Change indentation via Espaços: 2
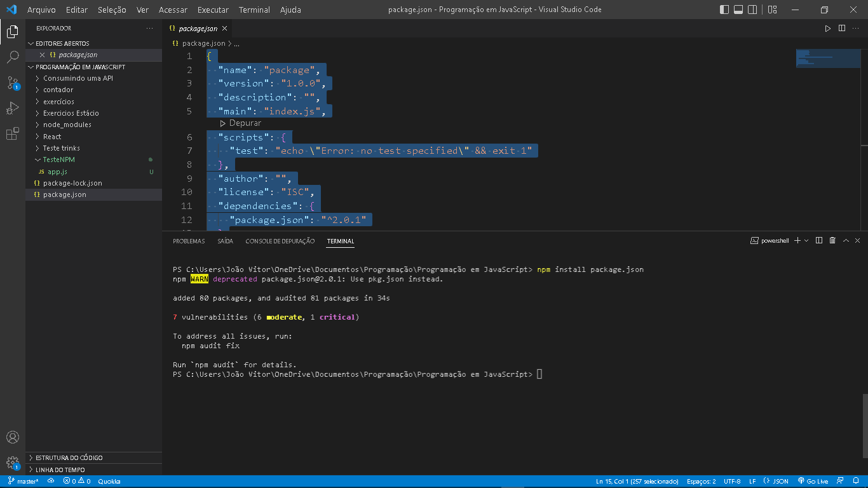The height and width of the screenshot is (488, 868). pos(701,482)
